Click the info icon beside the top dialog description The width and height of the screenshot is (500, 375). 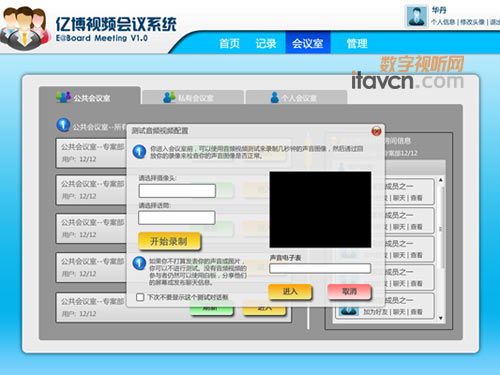tap(139, 152)
